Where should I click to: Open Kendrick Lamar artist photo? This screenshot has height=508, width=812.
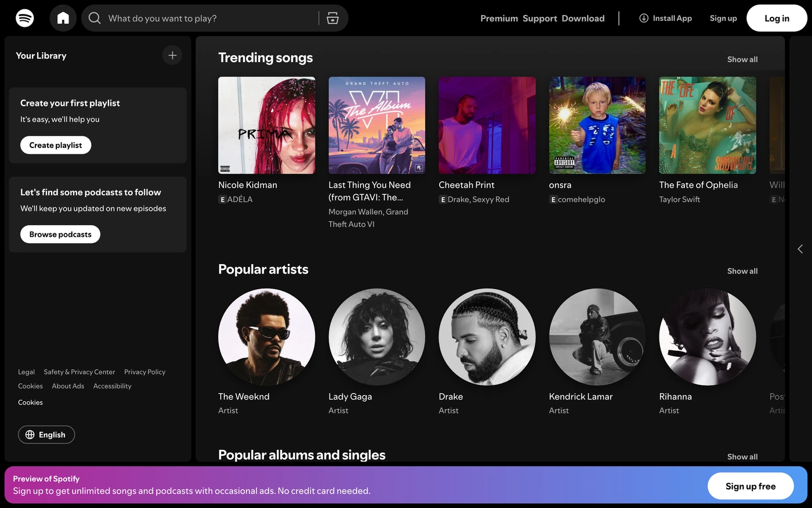click(597, 337)
